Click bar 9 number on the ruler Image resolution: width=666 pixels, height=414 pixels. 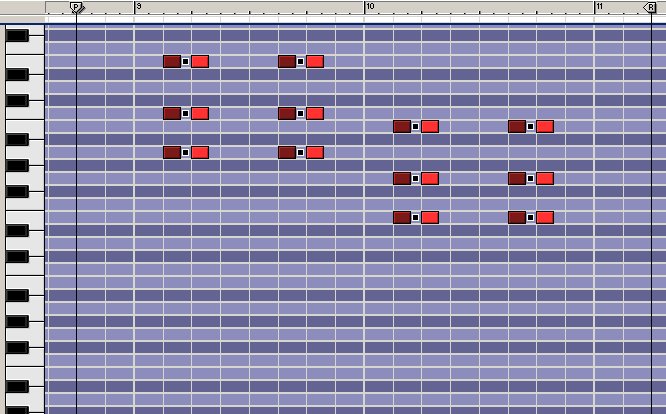click(139, 7)
